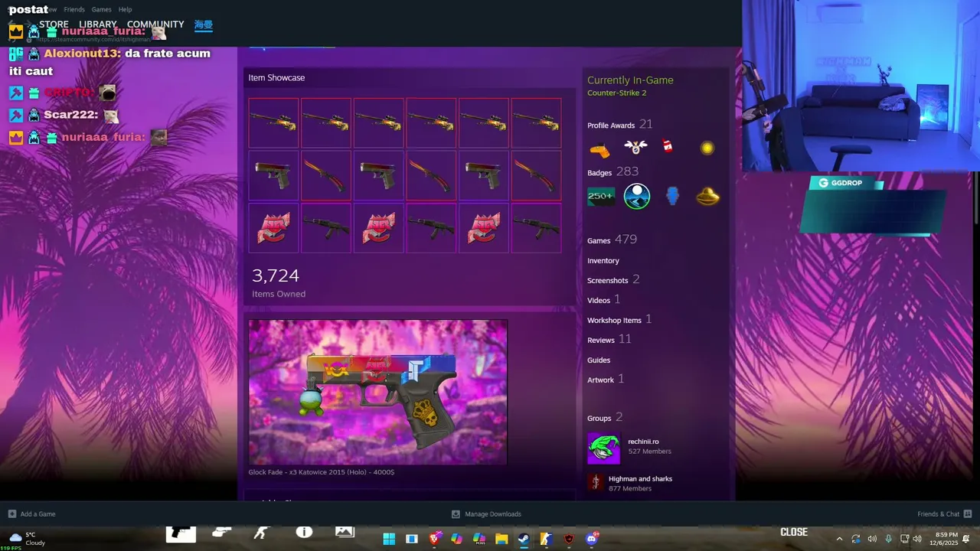
Task: Open the Games menu
Action: pos(101,9)
